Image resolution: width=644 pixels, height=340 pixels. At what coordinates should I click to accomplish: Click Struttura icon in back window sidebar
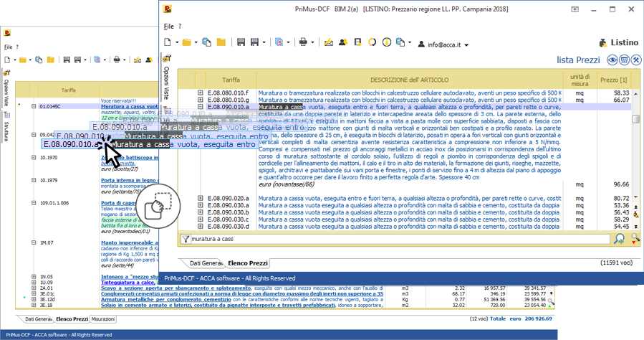6,116
